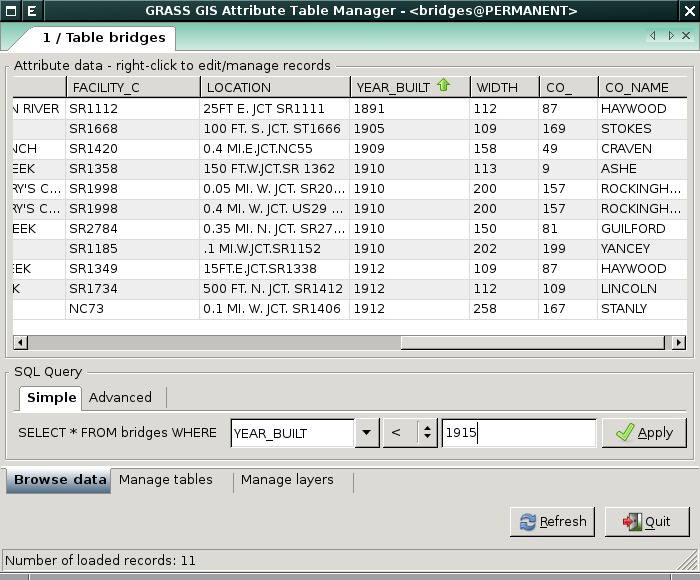Quit the Attribute Table Manager
This screenshot has height=580, width=700.
(647, 522)
